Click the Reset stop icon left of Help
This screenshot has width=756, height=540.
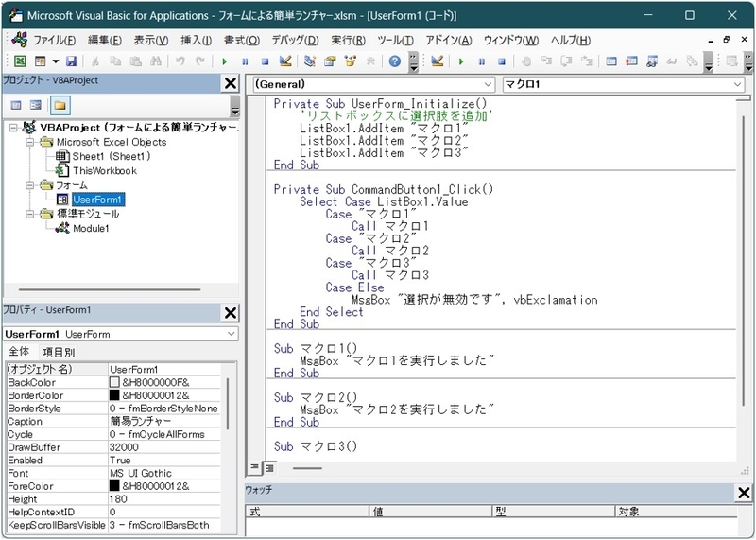coord(265,61)
